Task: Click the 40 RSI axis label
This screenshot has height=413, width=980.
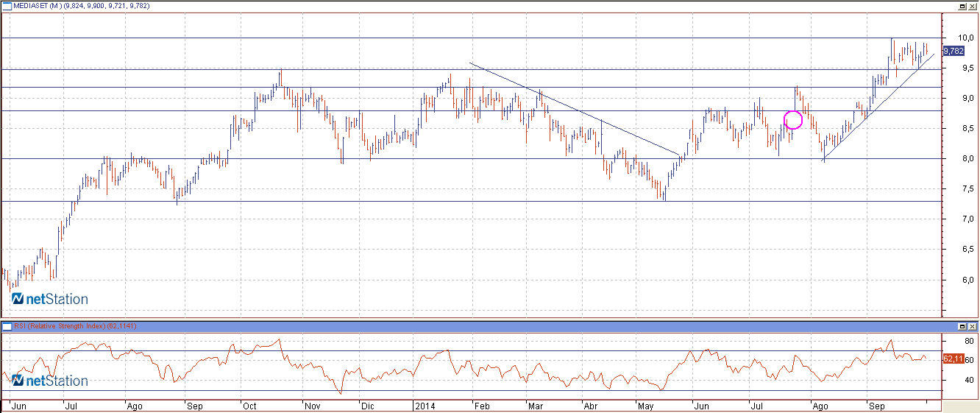Action: click(970, 380)
